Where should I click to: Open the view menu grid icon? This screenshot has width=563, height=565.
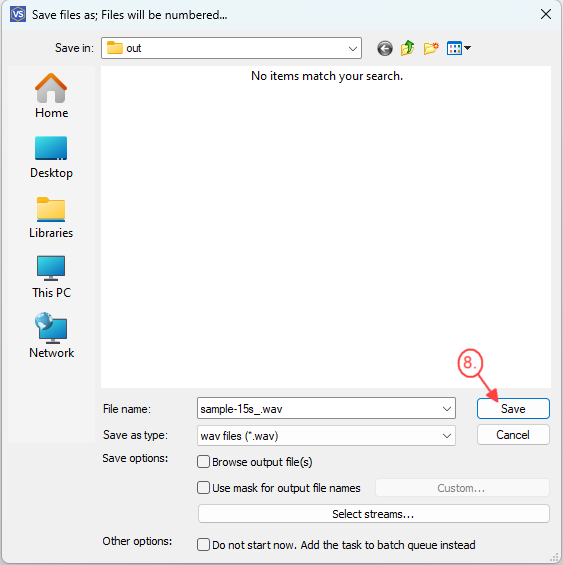[x=458, y=48]
